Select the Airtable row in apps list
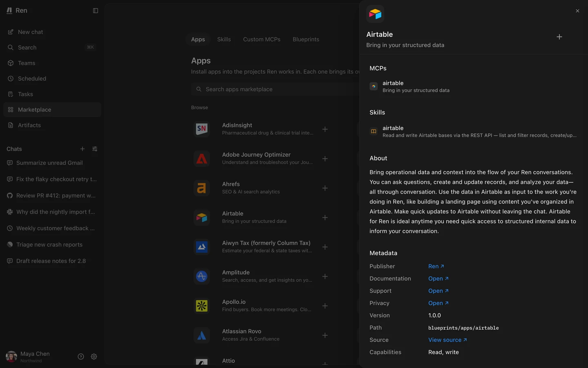 261,218
